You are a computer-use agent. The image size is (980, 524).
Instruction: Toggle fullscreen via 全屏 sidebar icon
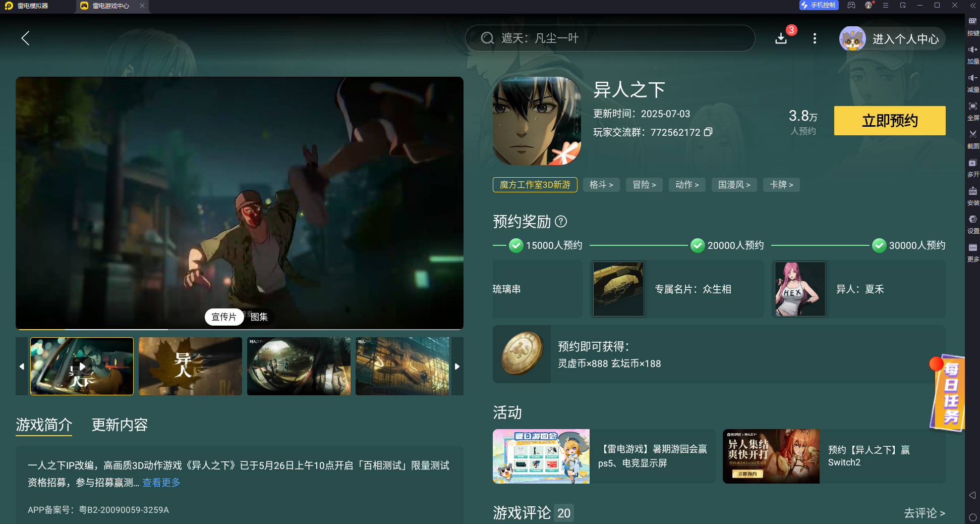point(972,111)
